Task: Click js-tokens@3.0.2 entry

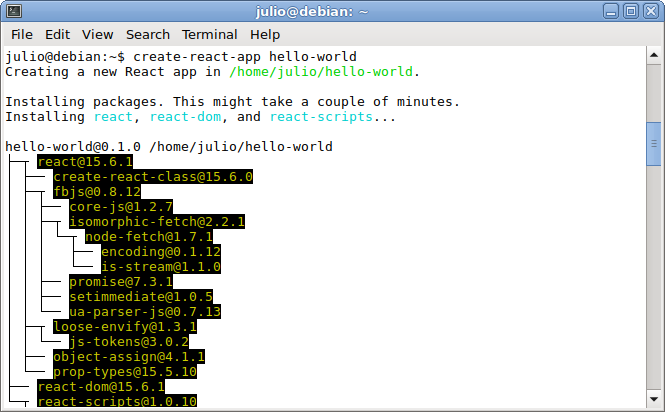Action: [x=129, y=342]
